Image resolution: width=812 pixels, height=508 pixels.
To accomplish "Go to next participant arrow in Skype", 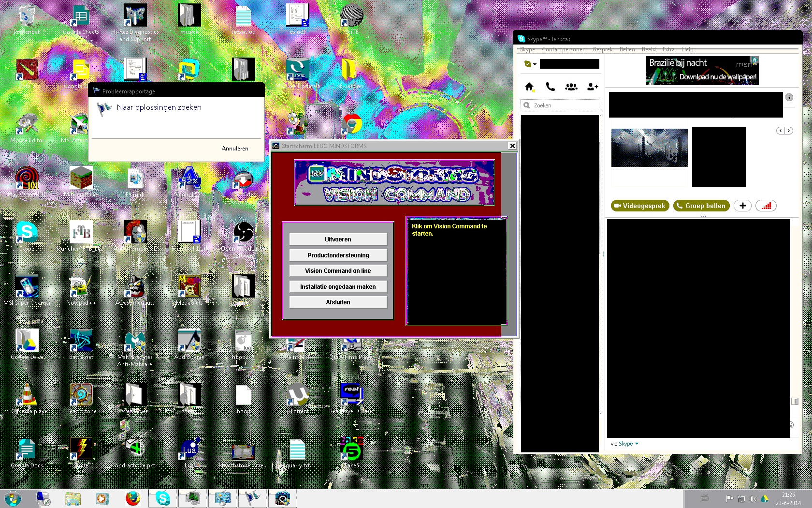I will click(x=789, y=131).
